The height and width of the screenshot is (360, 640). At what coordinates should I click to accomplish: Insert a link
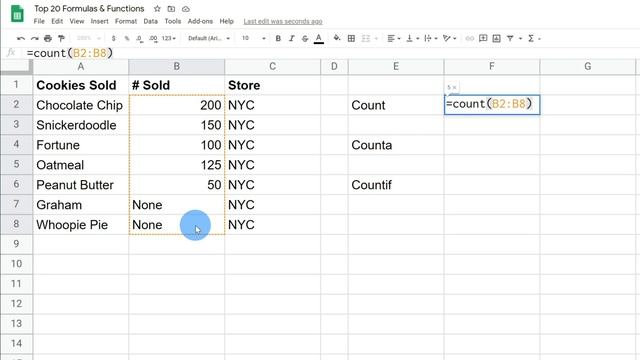click(x=470, y=38)
